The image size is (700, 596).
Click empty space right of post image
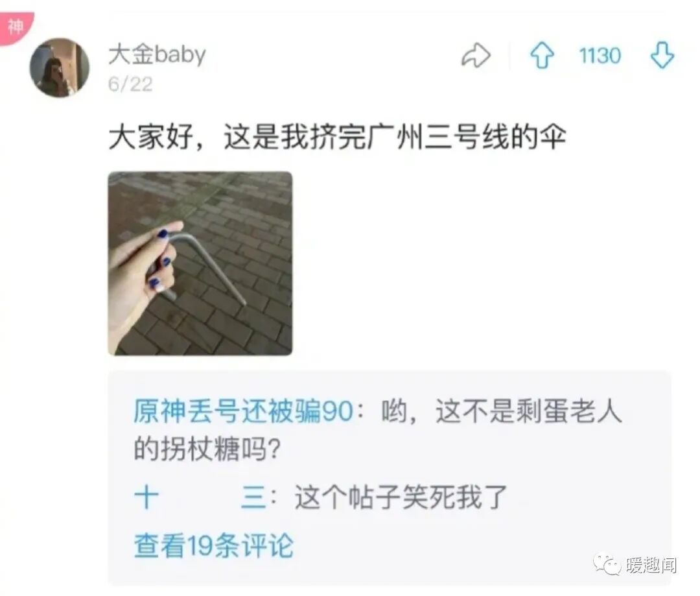[x=482, y=263]
